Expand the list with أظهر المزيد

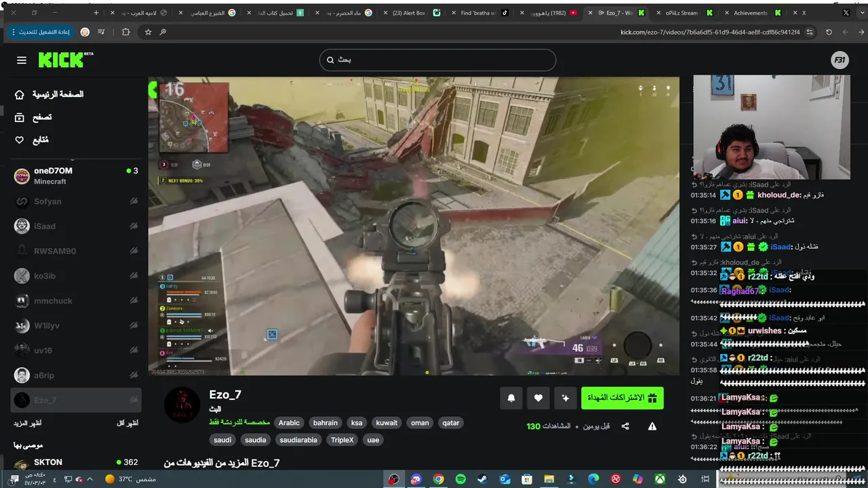pos(27,423)
